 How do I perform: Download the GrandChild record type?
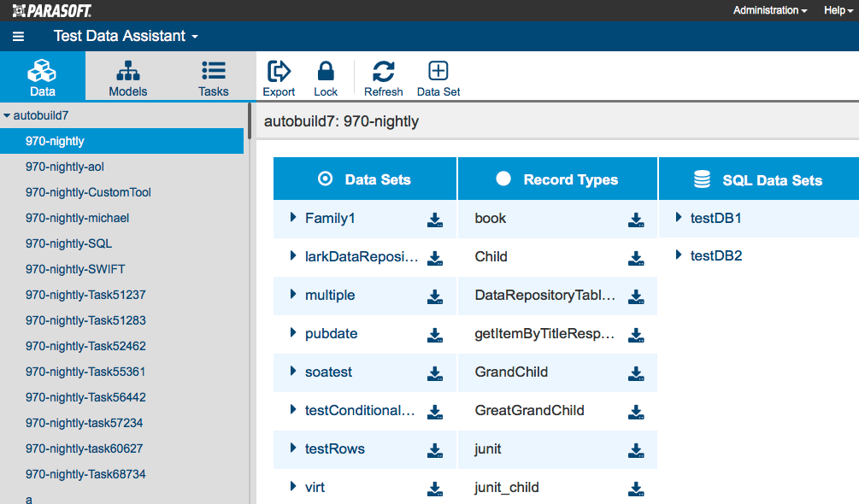click(x=636, y=373)
